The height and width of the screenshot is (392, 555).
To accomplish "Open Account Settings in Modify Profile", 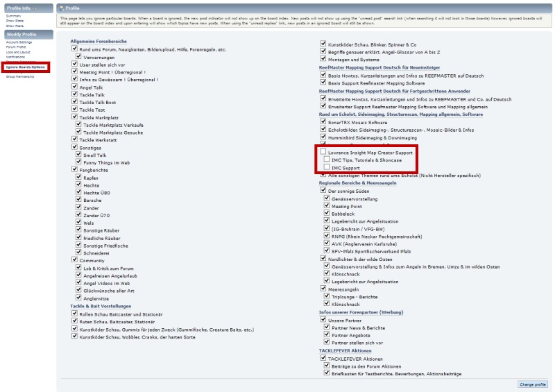I will 19,42.
